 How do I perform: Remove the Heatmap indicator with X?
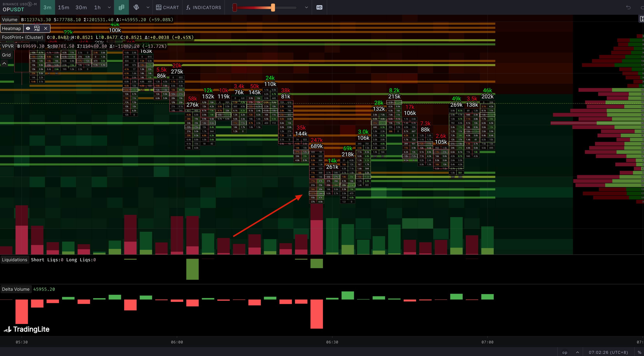pos(45,29)
